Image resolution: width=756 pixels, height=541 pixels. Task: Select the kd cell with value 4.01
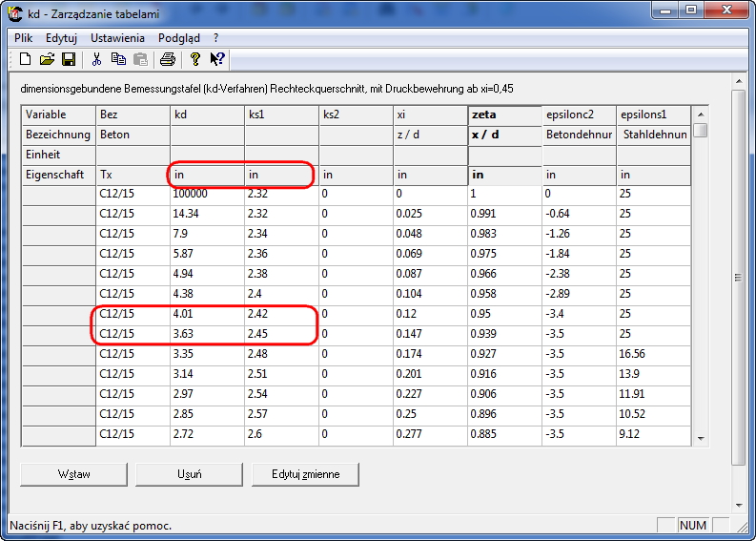click(207, 315)
